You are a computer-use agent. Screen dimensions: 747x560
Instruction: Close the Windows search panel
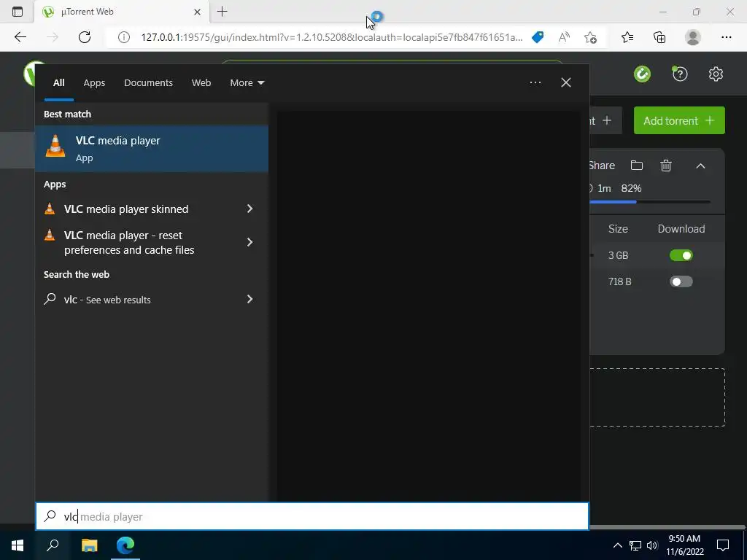pyautogui.click(x=566, y=82)
